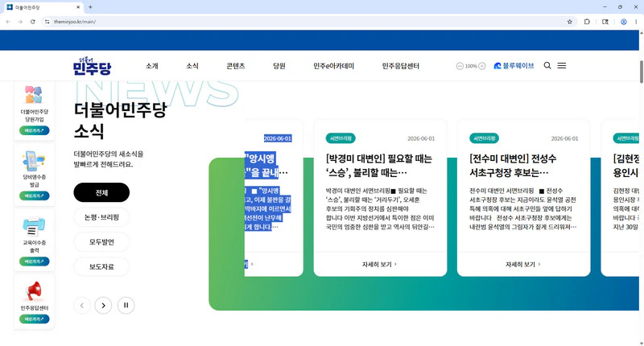Open the 민주응답센터 top menu
This screenshot has width=644, height=346.
pyautogui.click(x=400, y=66)
